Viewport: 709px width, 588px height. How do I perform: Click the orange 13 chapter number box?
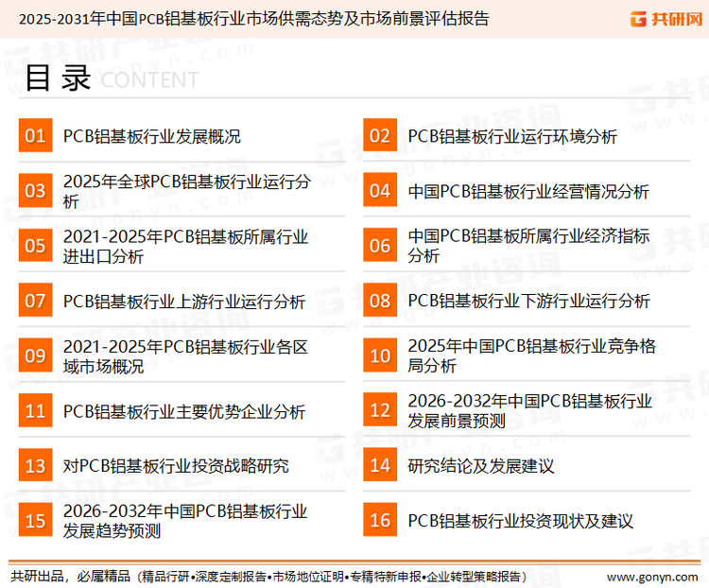click(35, 465)
